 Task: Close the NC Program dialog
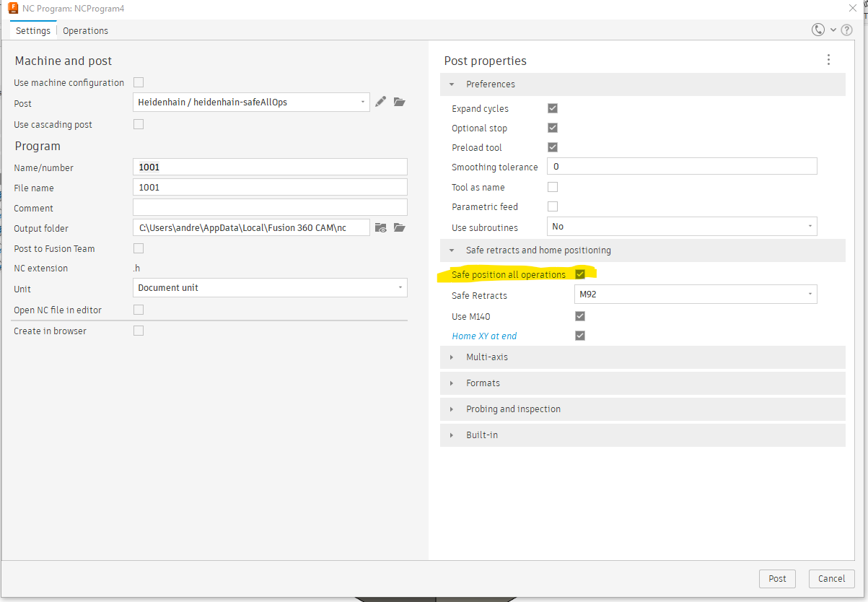pos(852,8)
